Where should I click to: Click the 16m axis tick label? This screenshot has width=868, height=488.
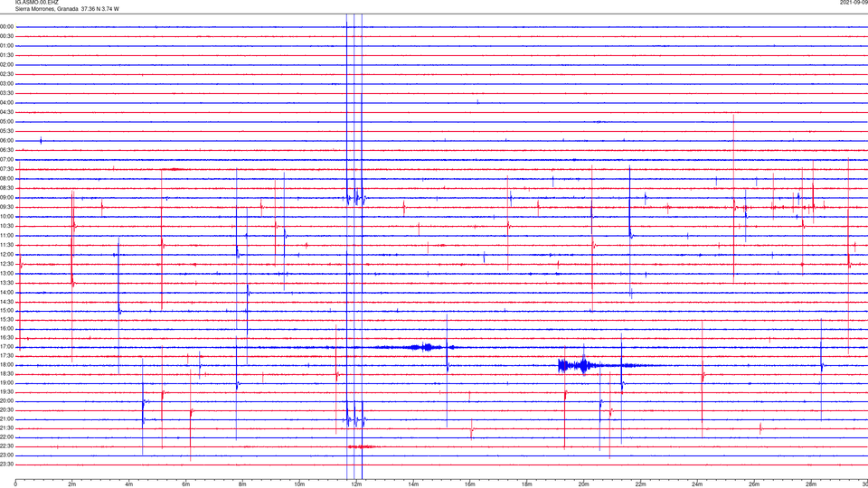click(470, 484)
